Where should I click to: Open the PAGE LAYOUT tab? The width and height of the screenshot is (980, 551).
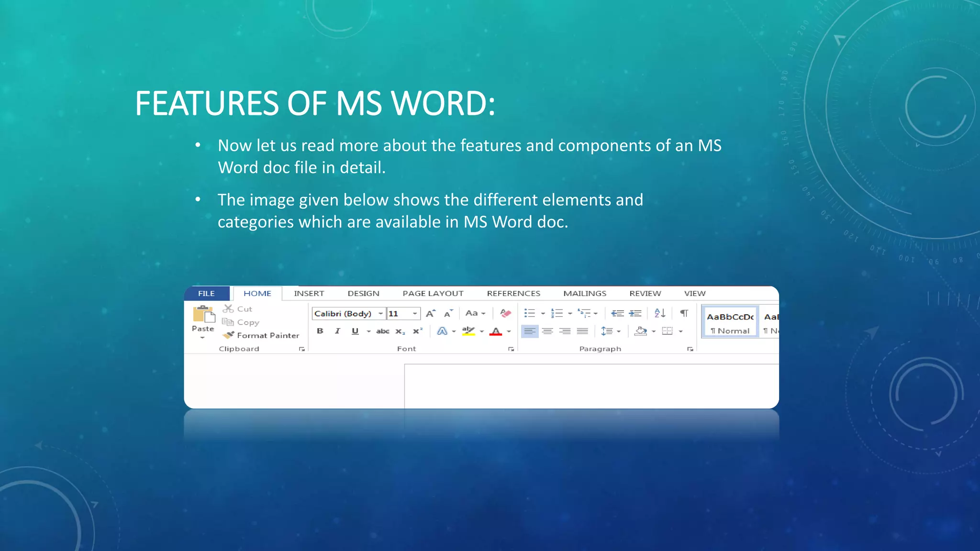[433, 293]
